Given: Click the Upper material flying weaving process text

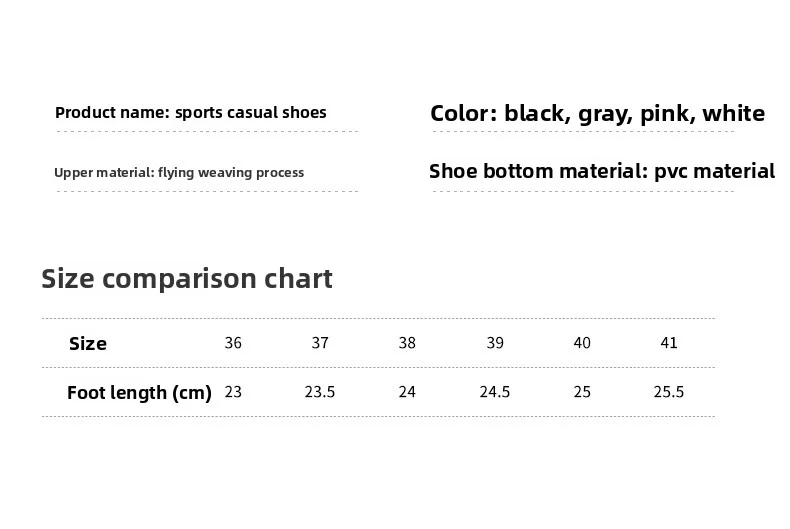Looking at the screenshot, I should coord(179,172).
